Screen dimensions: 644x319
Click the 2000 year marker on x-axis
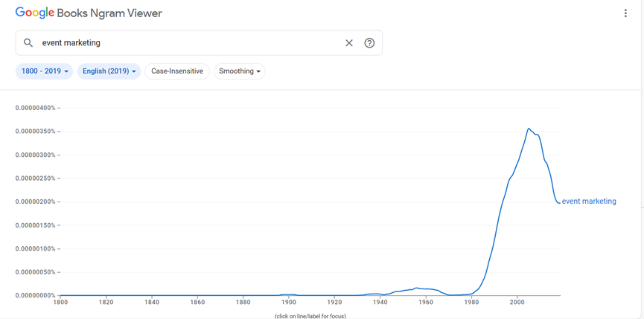(x=517, y=302)
